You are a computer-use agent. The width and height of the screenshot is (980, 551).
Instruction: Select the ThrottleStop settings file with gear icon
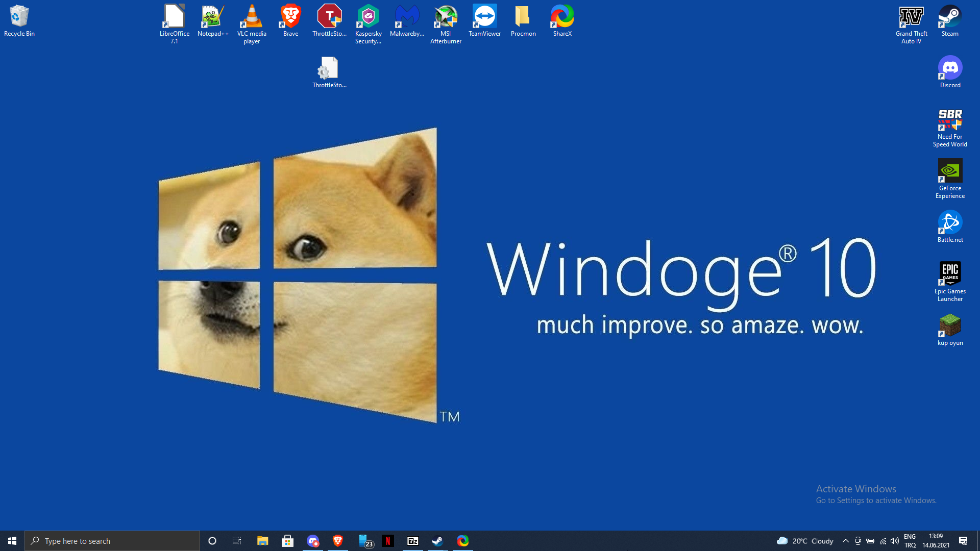(329, 72)
